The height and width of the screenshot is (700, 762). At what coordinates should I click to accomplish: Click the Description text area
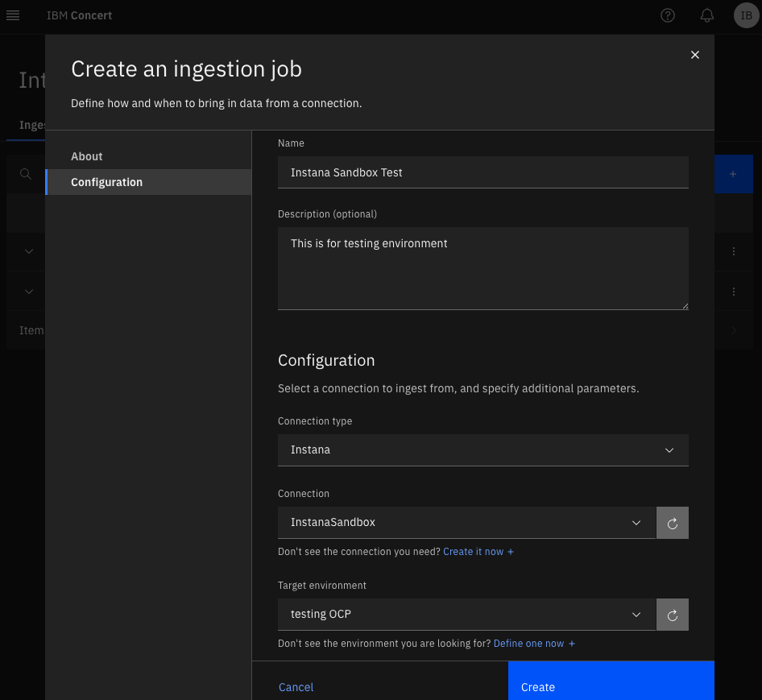point(483,268)
